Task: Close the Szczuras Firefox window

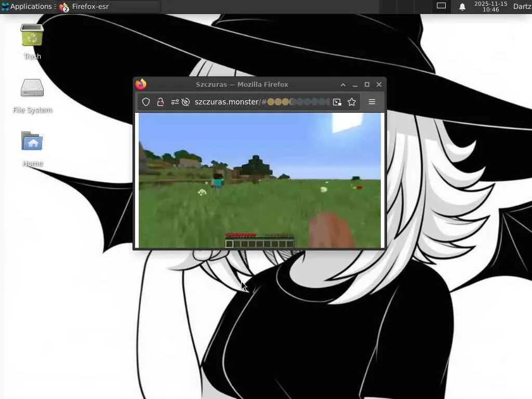Action: pyautogui.click(x=379, y=85)
